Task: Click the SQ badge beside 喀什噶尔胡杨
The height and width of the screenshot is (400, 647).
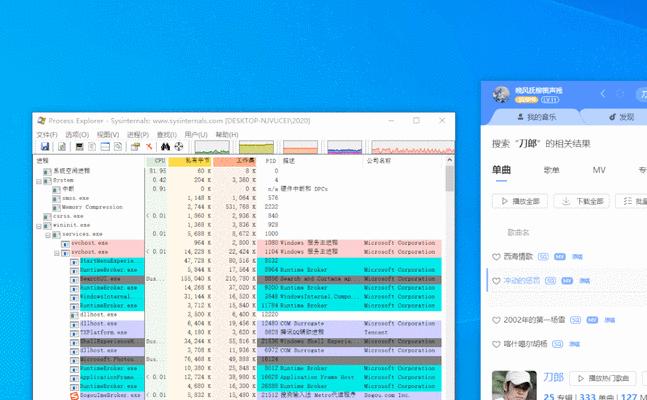Action: pos(557,344)
